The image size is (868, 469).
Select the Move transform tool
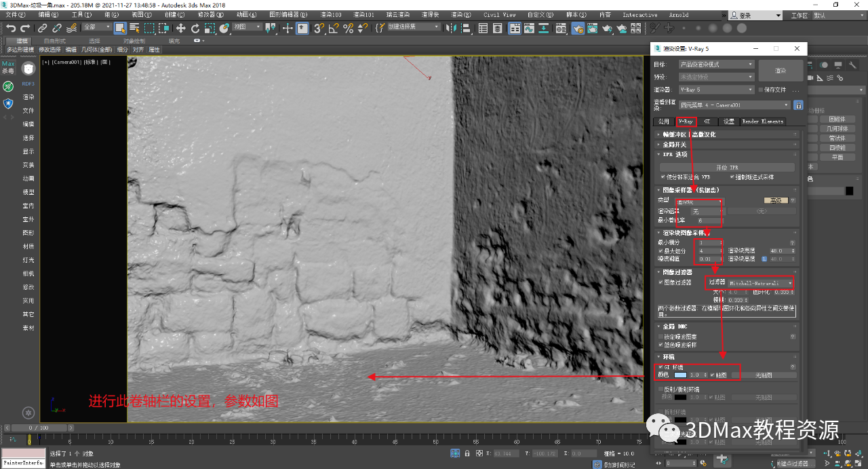click(180, 28)
